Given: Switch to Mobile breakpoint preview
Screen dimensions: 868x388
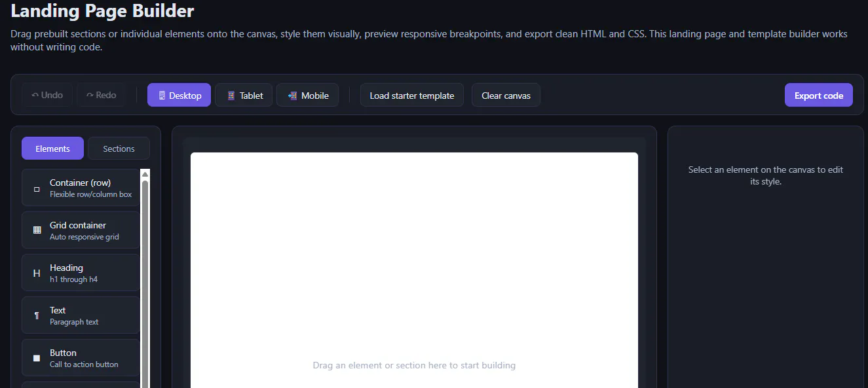Looking at the screenshot, I should pos(307,95).
